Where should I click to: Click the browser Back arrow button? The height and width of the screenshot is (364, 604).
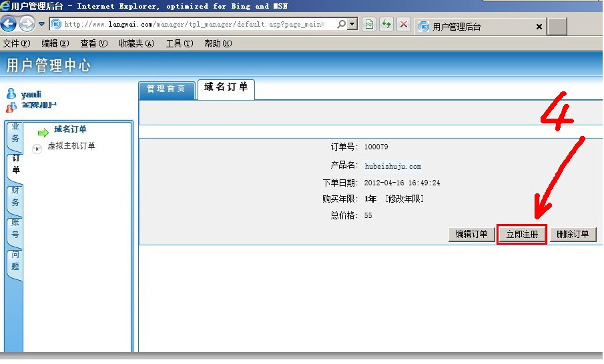(9, 25)
